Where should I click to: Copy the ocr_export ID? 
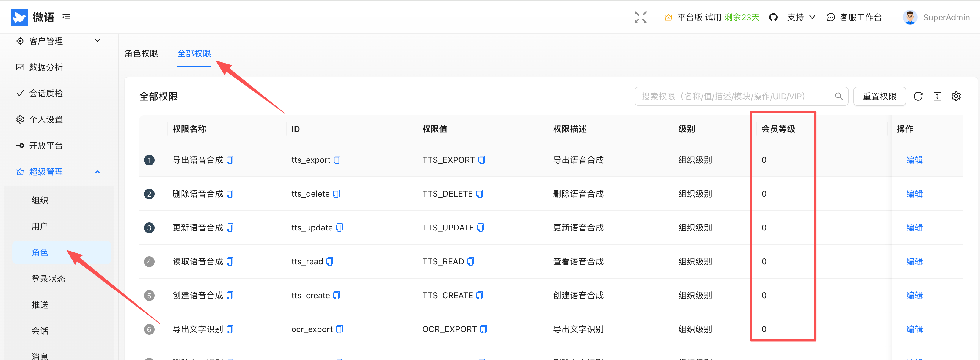coord(339,329)
